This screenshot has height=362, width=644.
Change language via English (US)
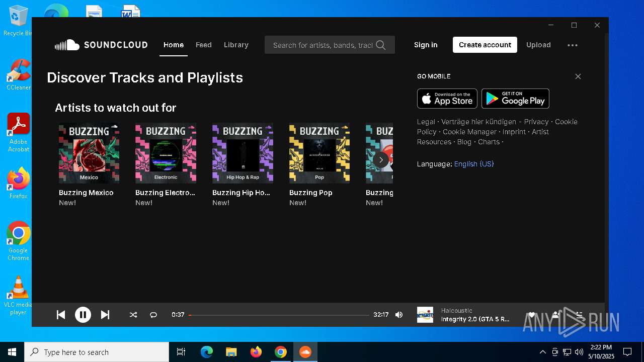(474, 164)
